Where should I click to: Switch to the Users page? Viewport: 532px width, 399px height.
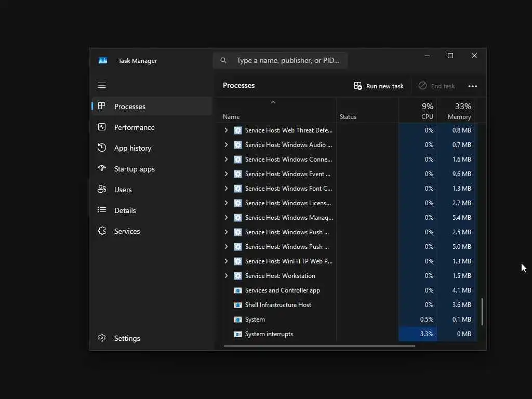[152, 189]
